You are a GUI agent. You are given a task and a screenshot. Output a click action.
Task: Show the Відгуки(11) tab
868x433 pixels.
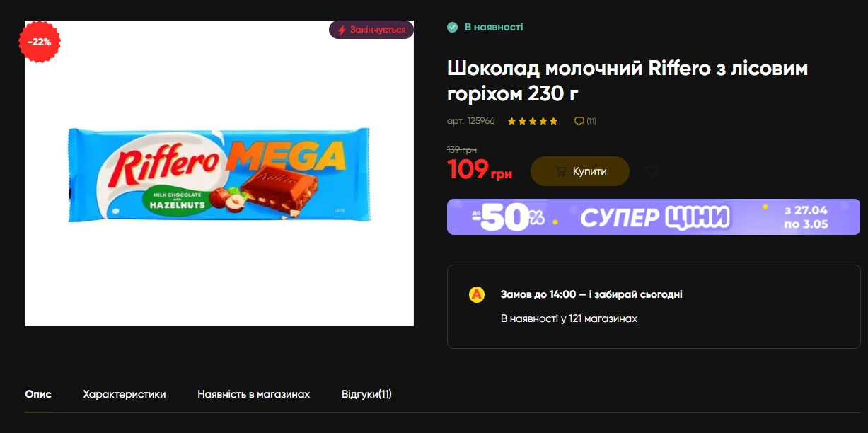[x=366, y=394]
